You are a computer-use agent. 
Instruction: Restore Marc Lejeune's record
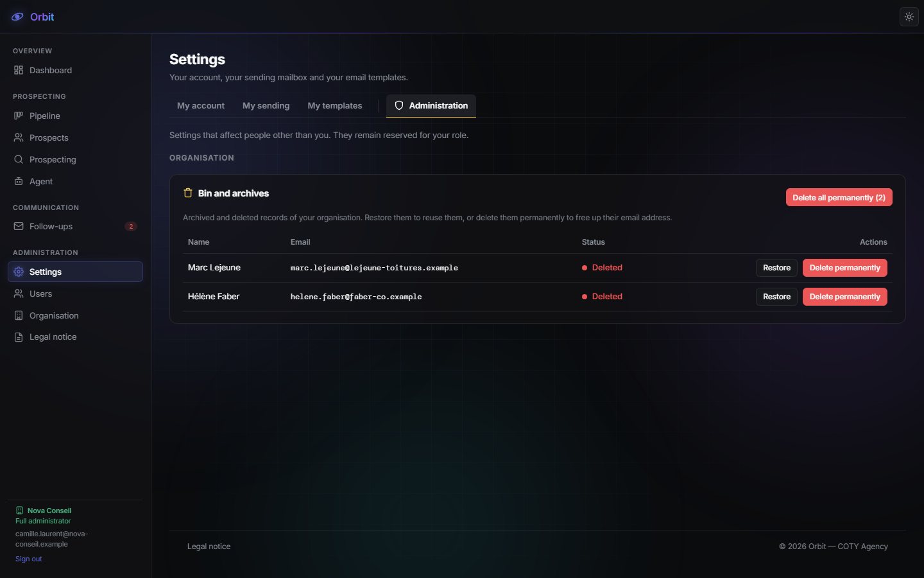click(776, 268)
